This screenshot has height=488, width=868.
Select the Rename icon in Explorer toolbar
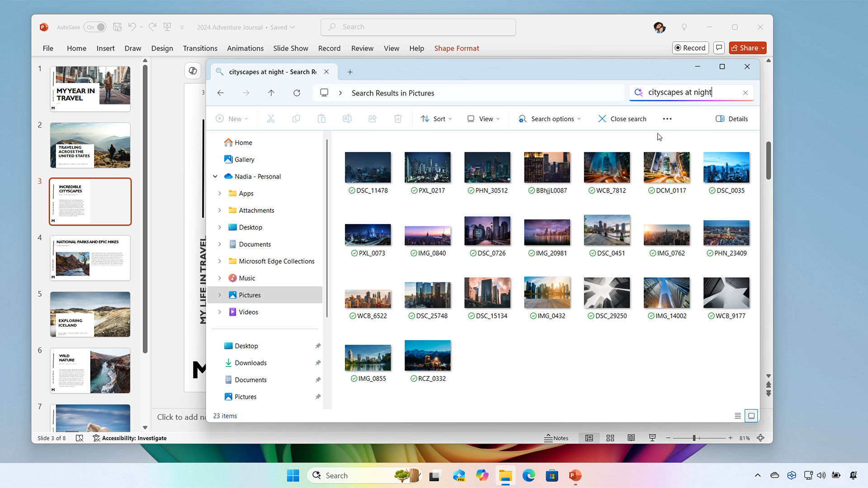pyautogui.click(x=347, y=118)
